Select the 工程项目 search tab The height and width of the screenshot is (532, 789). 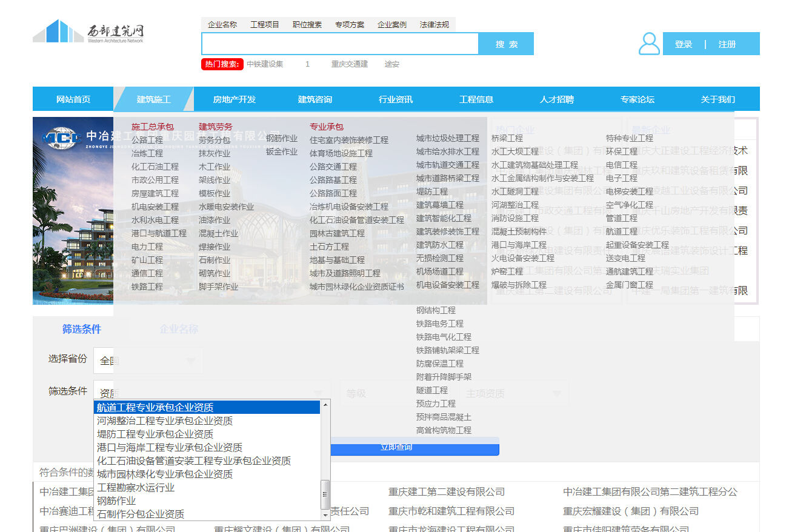click(x=265, y=25)
